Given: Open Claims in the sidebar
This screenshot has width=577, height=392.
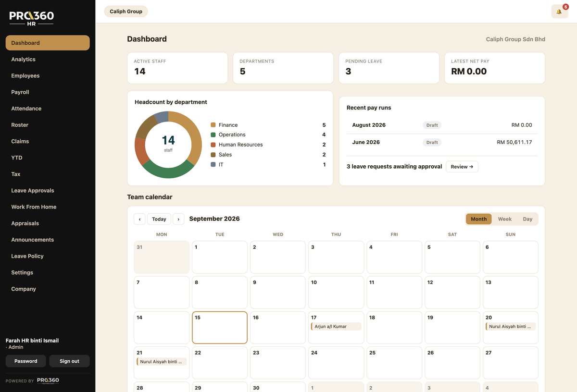Looking at the screenshot, I should point(48,141).
